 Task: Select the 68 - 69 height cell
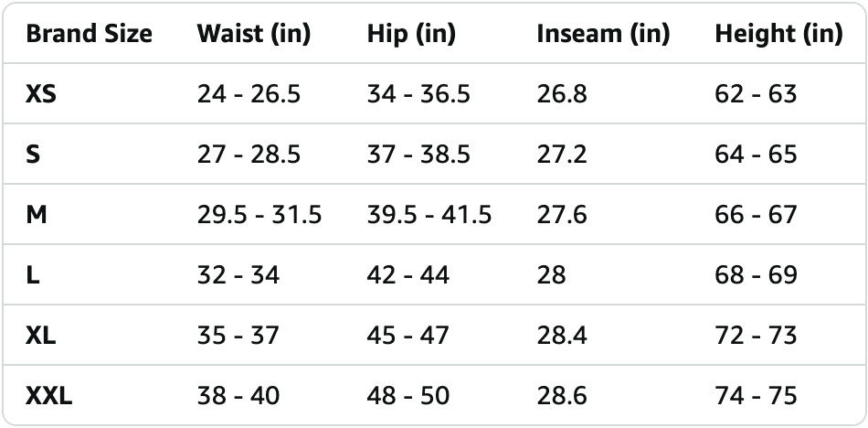(757, 275)
